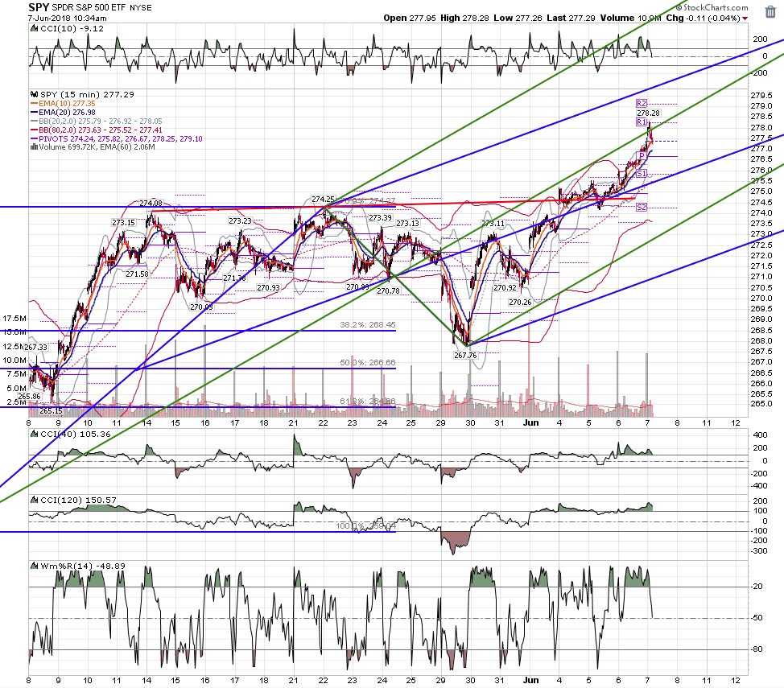Screen dimensions: 784x688
Task: Click the 273.15 price annotation
Action: [x=123, y=223]
